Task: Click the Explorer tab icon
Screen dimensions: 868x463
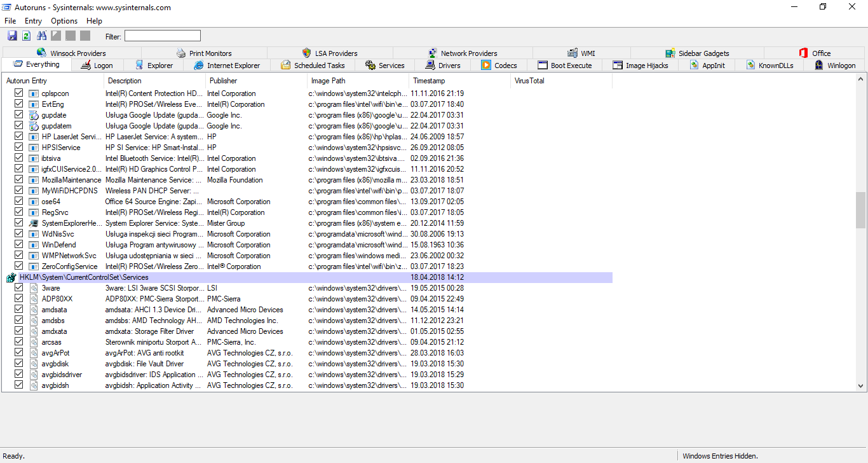Action: click(x=139, y=65)
